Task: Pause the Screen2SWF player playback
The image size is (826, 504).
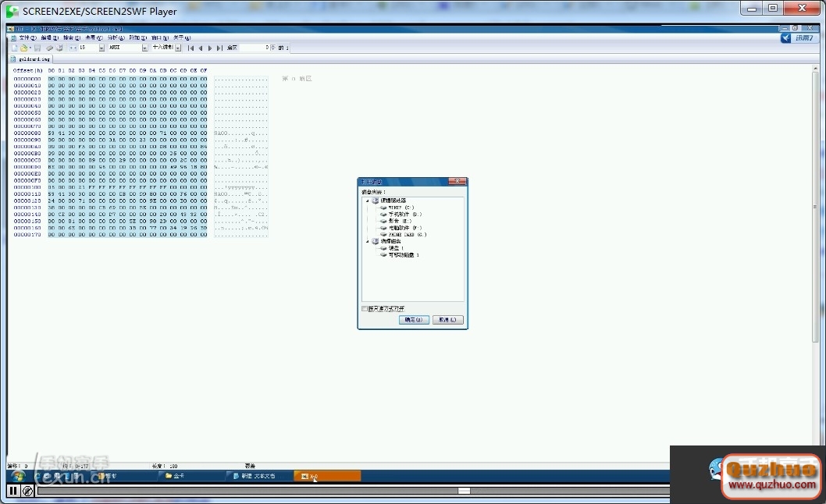Action: point(13,491)
